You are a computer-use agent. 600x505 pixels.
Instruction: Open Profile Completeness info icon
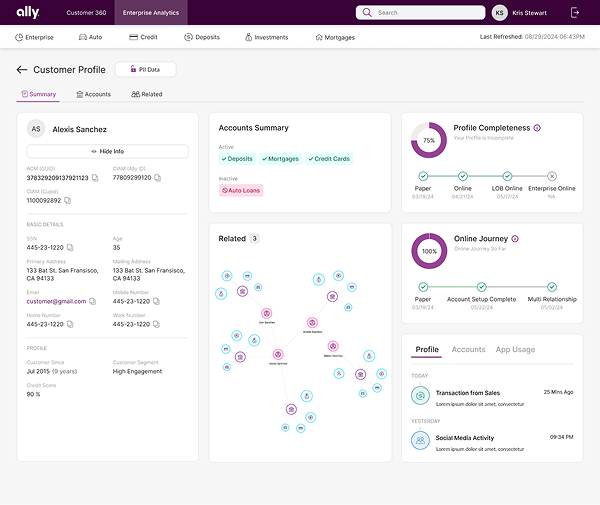537,128
